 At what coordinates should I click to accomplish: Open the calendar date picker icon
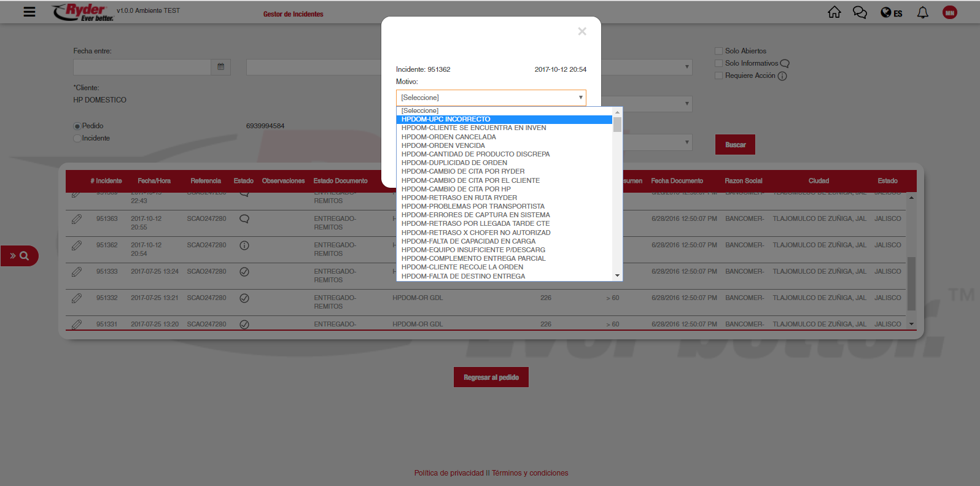[x=220, y=67]
